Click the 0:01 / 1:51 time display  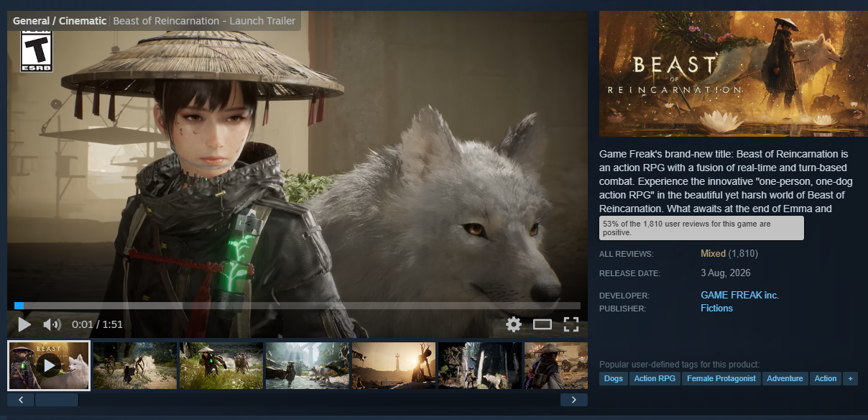tap(98, 324)
